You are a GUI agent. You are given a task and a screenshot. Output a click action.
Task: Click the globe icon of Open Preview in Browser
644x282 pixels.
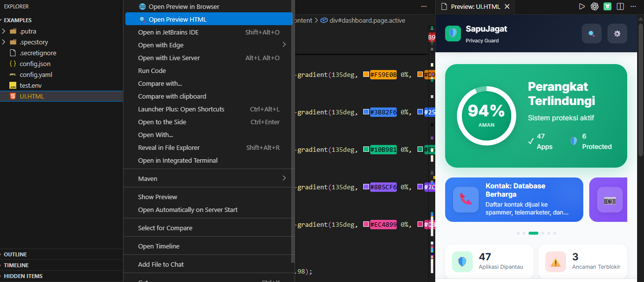click(142, 6)
